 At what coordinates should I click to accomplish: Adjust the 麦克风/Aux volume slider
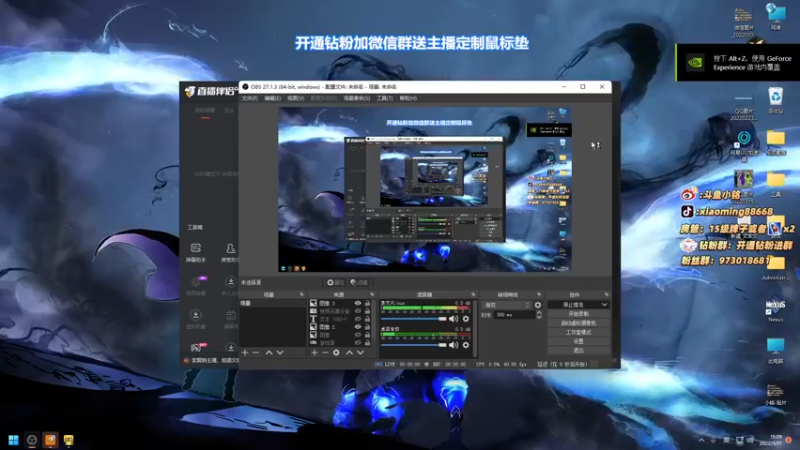(413, 319)
